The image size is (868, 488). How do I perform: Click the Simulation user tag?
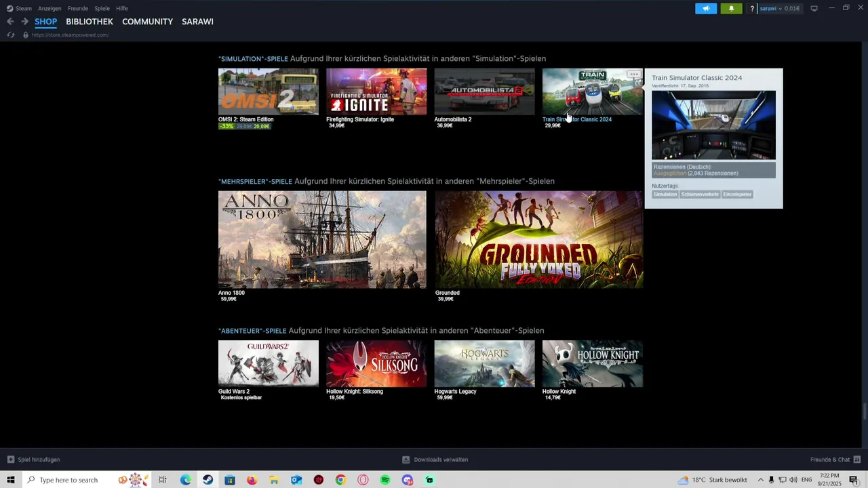(x=665, y=195)
